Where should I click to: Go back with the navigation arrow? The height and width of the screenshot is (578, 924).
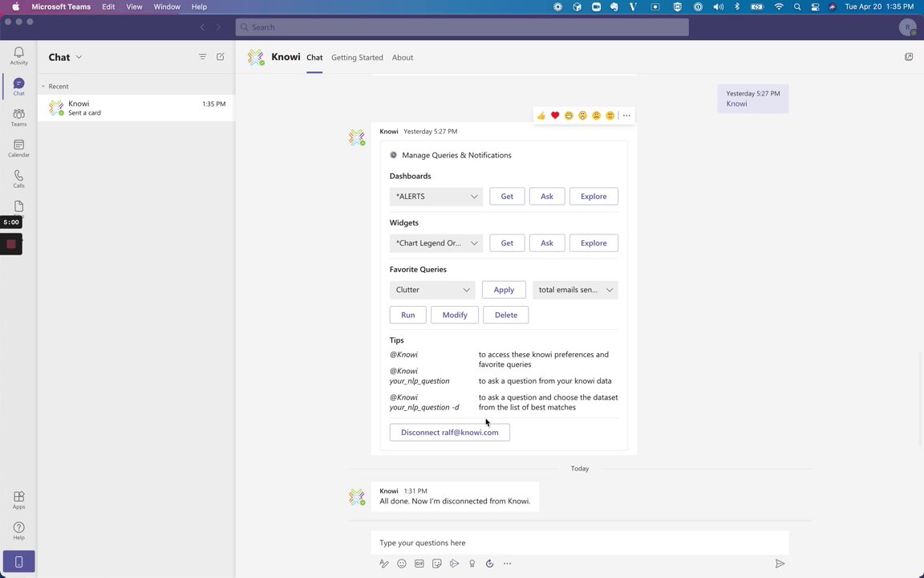click(x=202, y=27)
